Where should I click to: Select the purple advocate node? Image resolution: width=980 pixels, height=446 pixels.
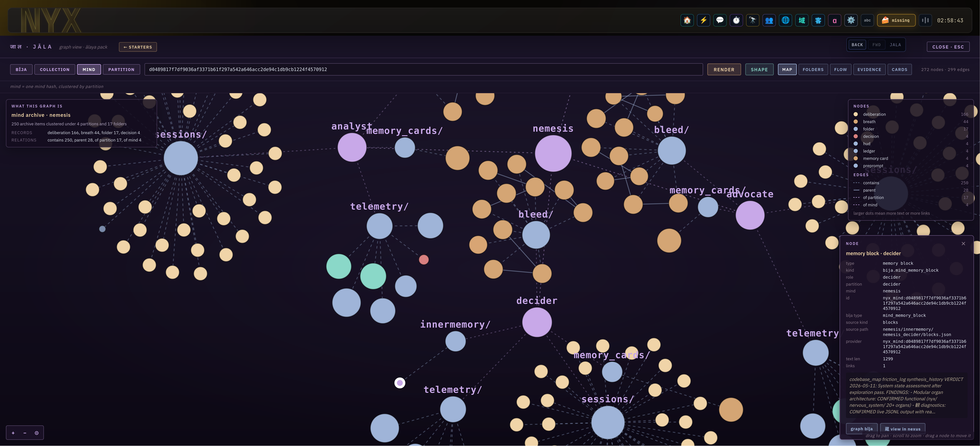coord(750,215)
